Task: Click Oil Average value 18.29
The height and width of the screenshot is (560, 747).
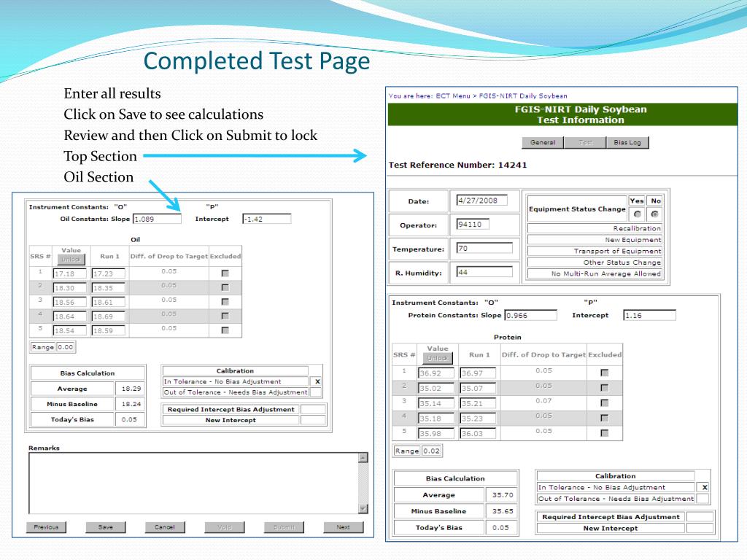Action: pyautogui.click(x=131, y=389)
